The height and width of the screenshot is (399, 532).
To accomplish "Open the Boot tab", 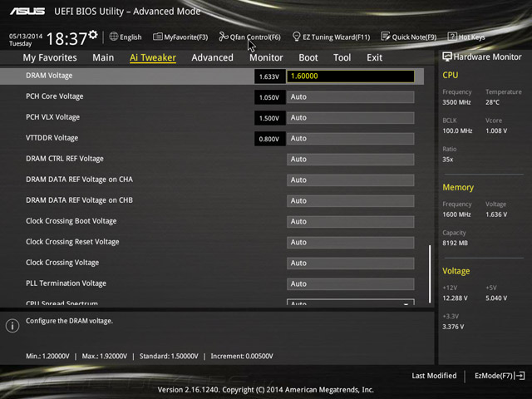I will [x=308, y=57].
